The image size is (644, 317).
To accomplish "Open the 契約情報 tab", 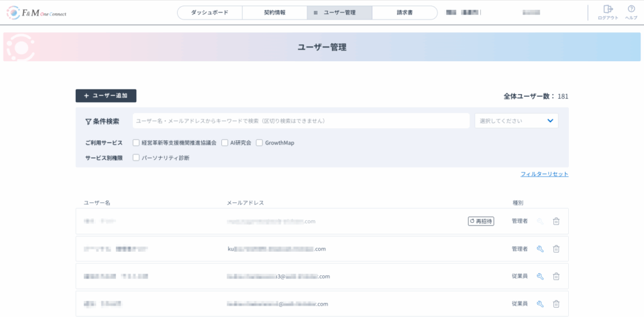I will pos(274,13).
